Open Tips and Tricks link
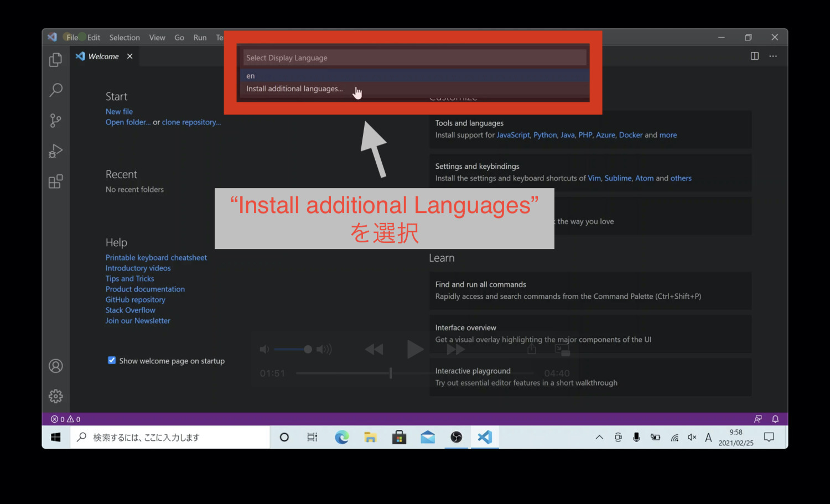The height and width of the screenshot is (504, 830). pos(130,279)
